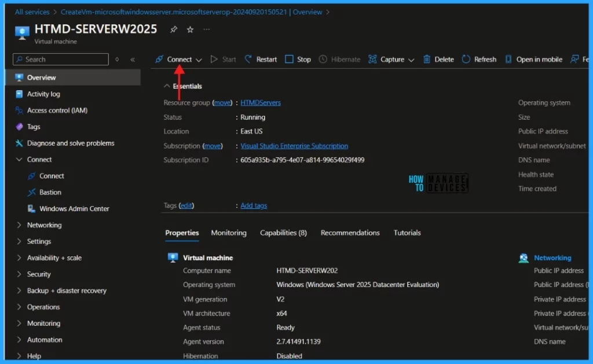Switch to the Monitoring tab
This screenshot has width=593, height=364.
coord(229,233)
